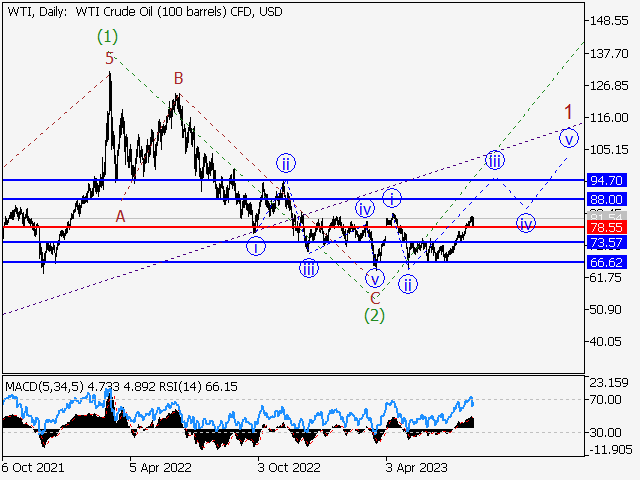Click the red 'A' wave label
Image resolution: width=640 pixels, height=480 pixels.
coord(120,216)
